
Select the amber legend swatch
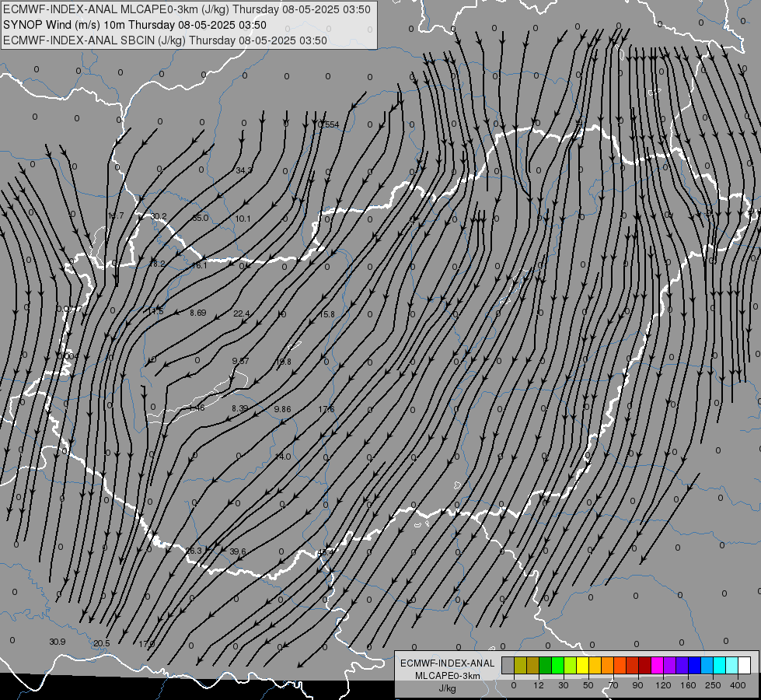point(595,665)
